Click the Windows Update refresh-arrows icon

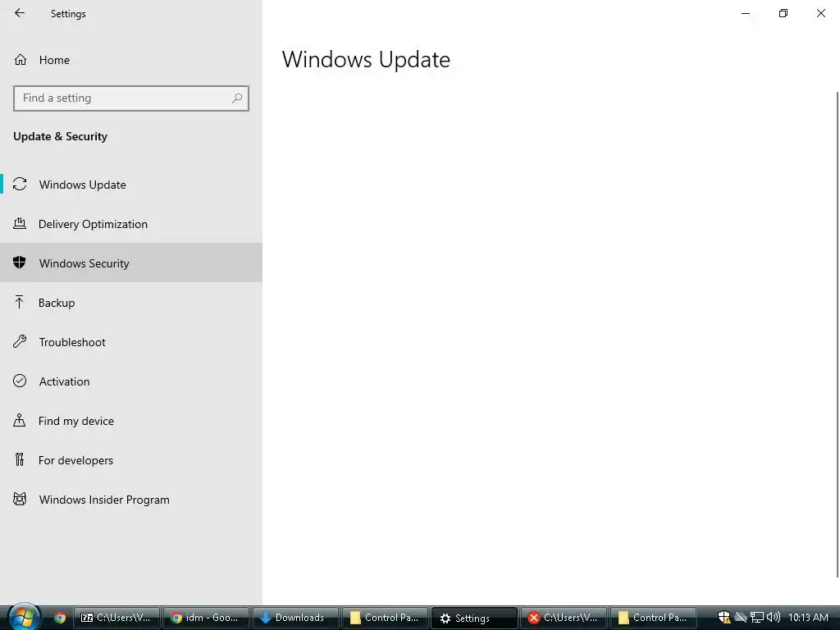[x=20, y=184]
